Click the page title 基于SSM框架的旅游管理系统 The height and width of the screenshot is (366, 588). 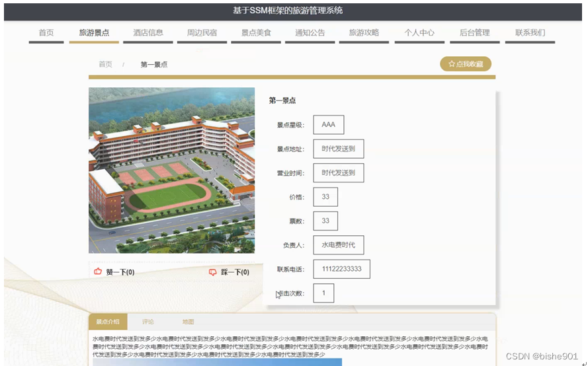coord(288,11)
